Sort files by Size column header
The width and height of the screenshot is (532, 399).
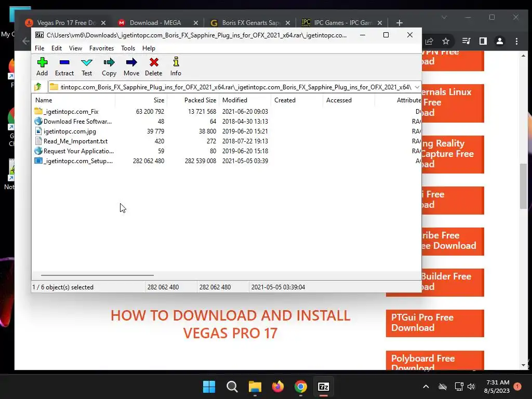click(x=141, y=100)
